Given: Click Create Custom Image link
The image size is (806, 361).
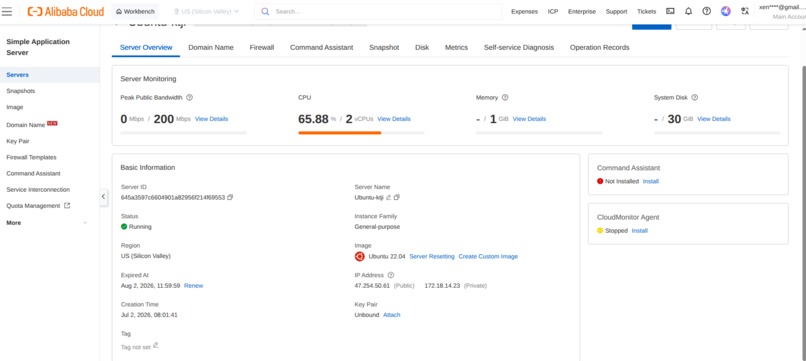Looking at the screenshot, I should [488, 256].
